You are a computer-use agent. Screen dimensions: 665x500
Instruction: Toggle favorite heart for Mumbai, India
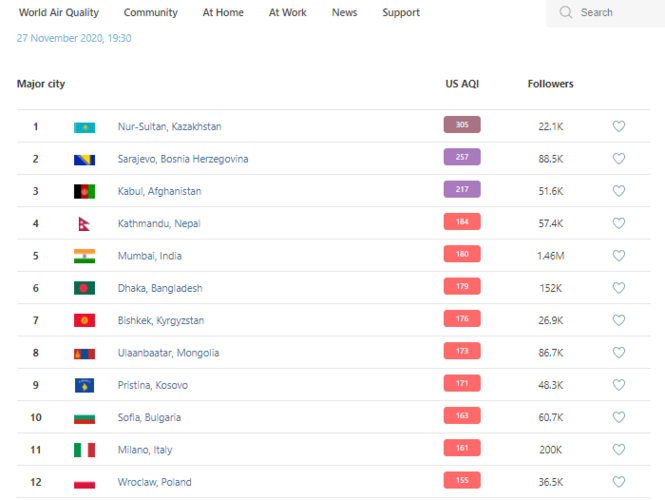(x=619, y=256)
